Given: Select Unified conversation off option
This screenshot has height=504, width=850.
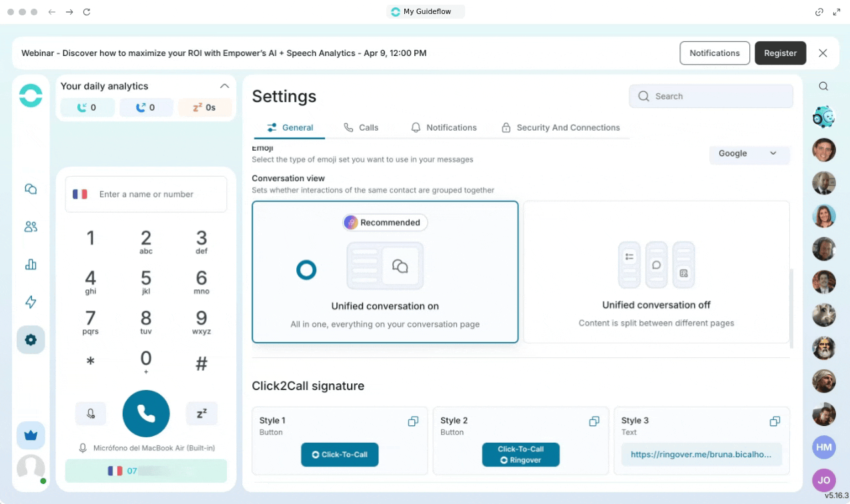Looking at the screenshot, I should pos(657,272).
